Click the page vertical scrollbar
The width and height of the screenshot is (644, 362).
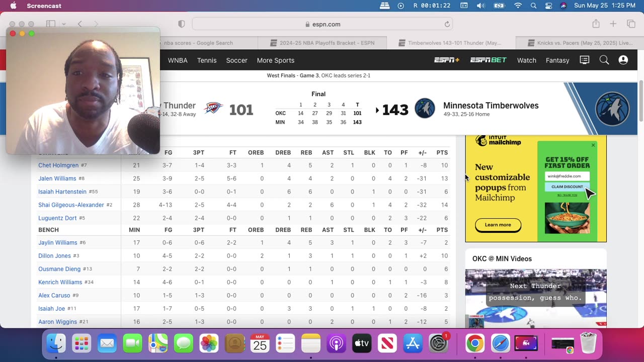(x=640, y=101)
